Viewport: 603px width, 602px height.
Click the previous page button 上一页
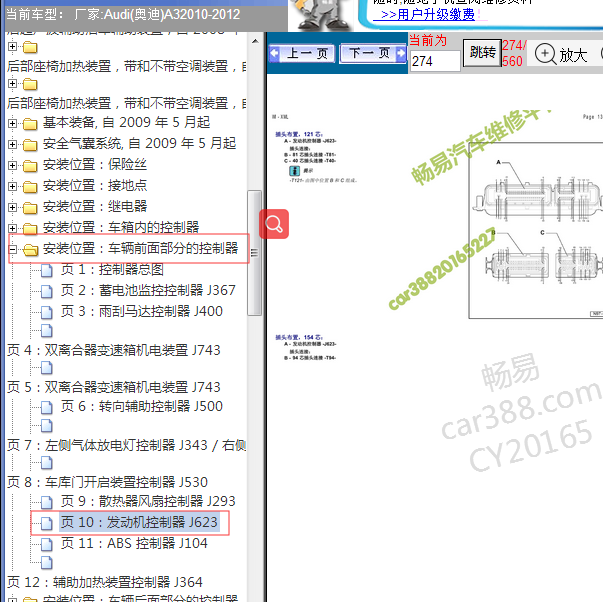coord(302,53)
